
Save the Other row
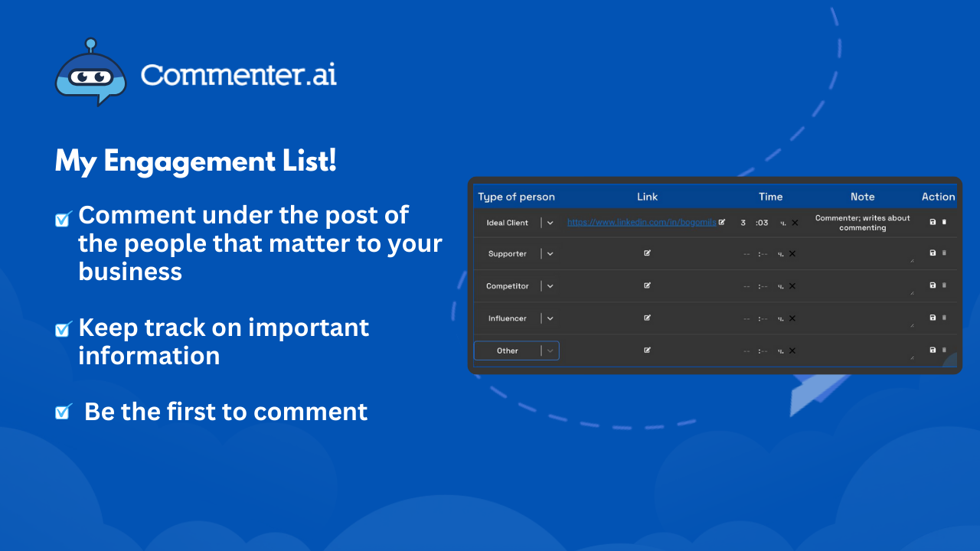(933, 350)
